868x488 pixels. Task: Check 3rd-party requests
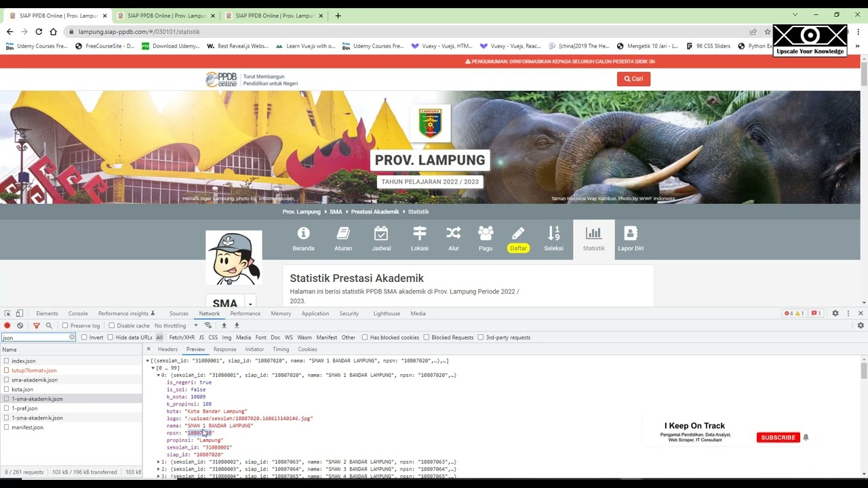481,338
